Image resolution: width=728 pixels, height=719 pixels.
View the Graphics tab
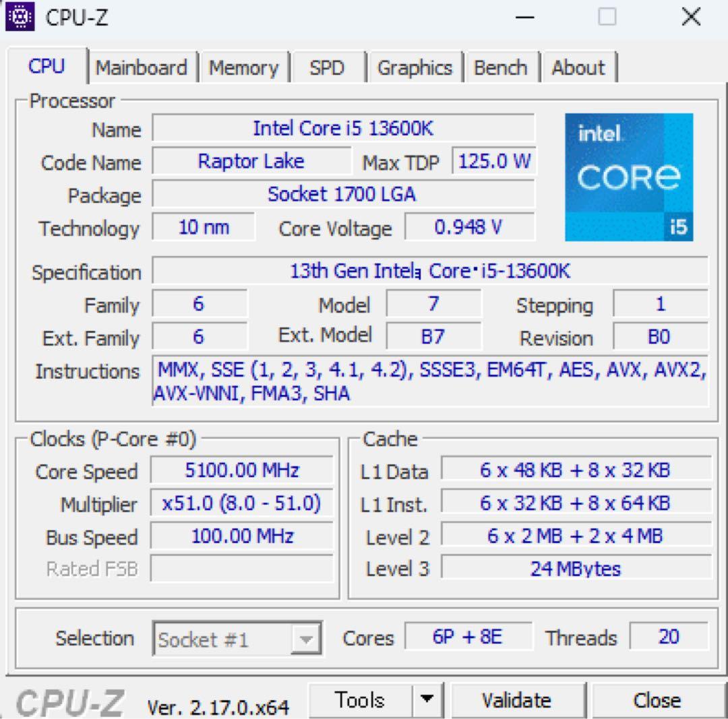click(415, 67)
